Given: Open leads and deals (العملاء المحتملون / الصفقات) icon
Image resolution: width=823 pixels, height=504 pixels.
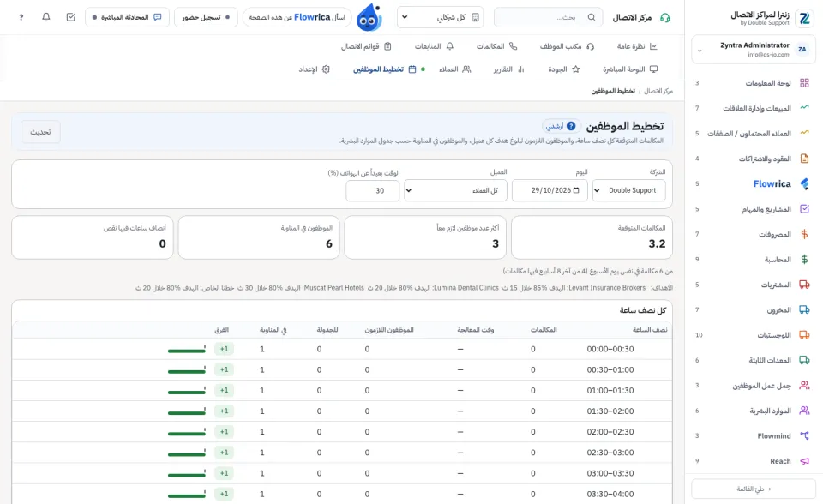Looking at the screenshot, I should 804,133.
